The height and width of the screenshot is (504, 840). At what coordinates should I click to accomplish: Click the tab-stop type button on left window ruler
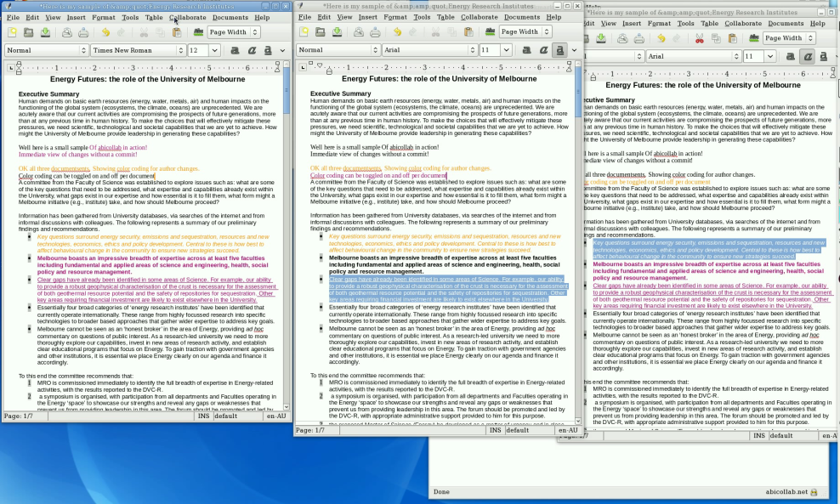click(11, 67)
